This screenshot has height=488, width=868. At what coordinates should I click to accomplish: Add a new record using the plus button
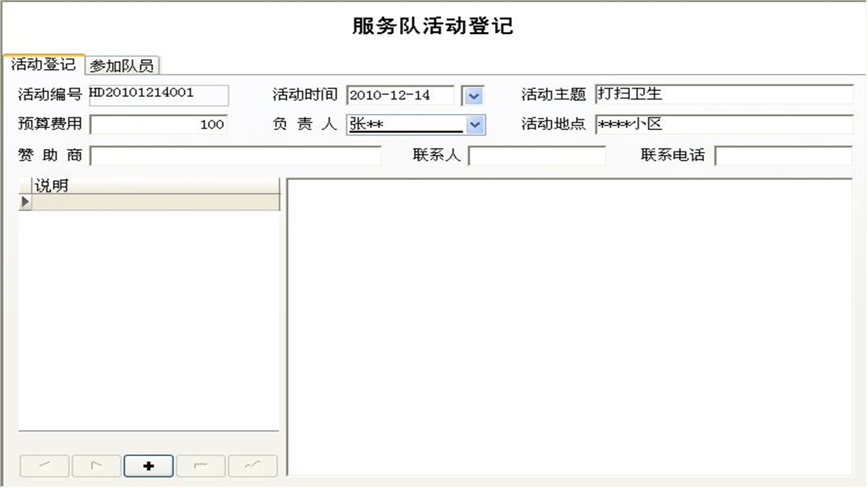click(x=148, y=466)
